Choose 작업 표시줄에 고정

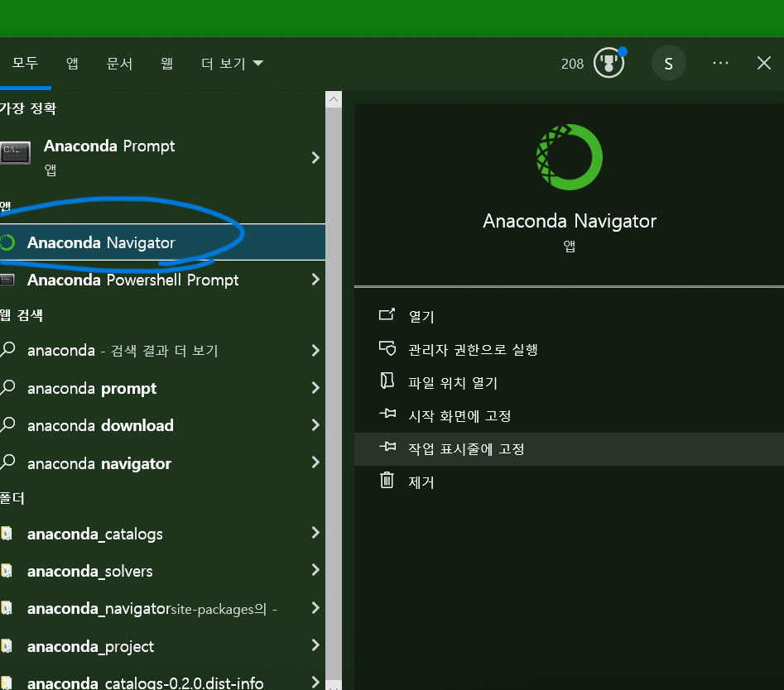click(x=569, y=448)
